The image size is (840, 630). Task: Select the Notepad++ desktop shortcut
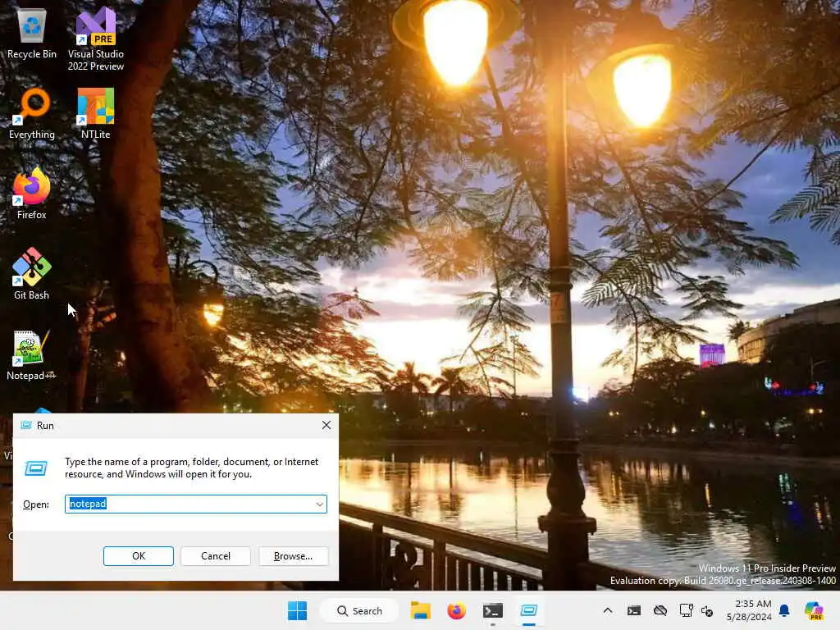click(x=32, y=354)
